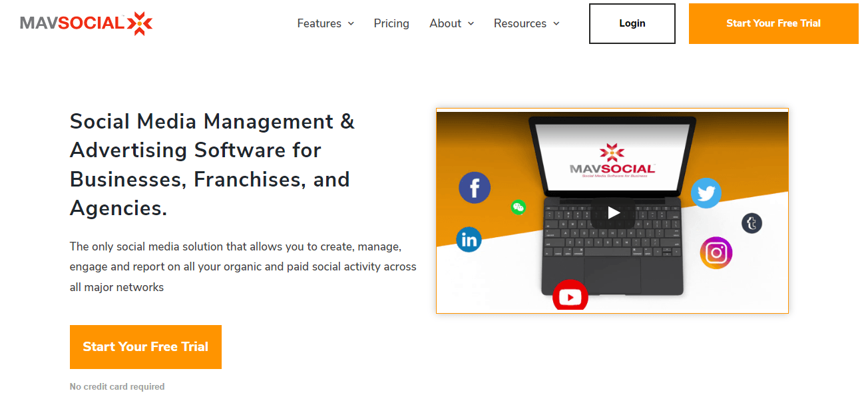Play the MavSocial intro video
The image size is (868, 397).
[613, 212]
